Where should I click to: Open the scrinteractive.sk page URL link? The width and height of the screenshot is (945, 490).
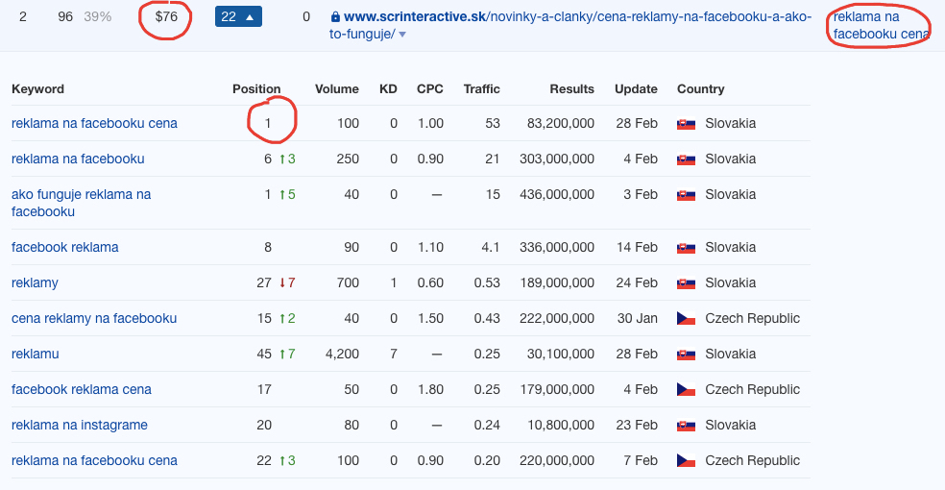[x=570, y=25]
